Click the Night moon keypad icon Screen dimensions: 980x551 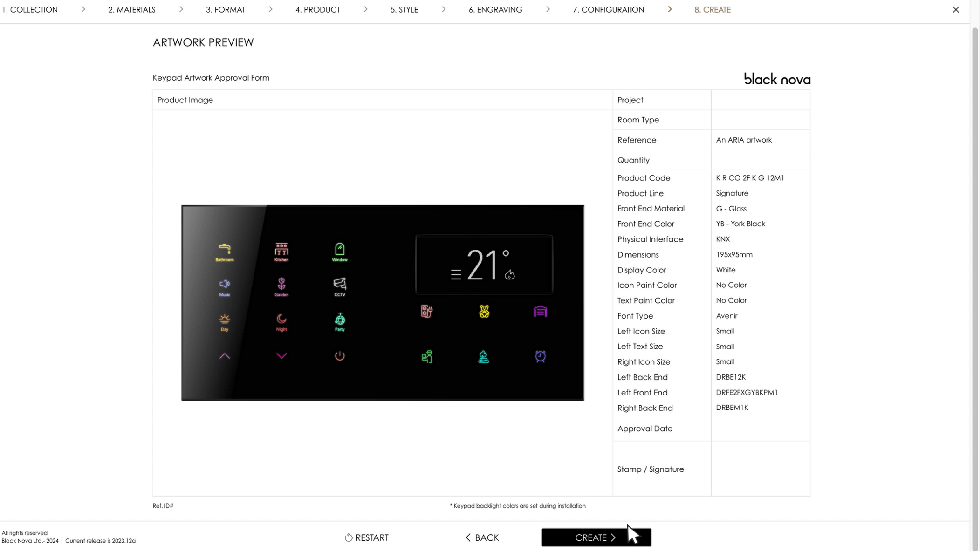click(x=281, y=319)
